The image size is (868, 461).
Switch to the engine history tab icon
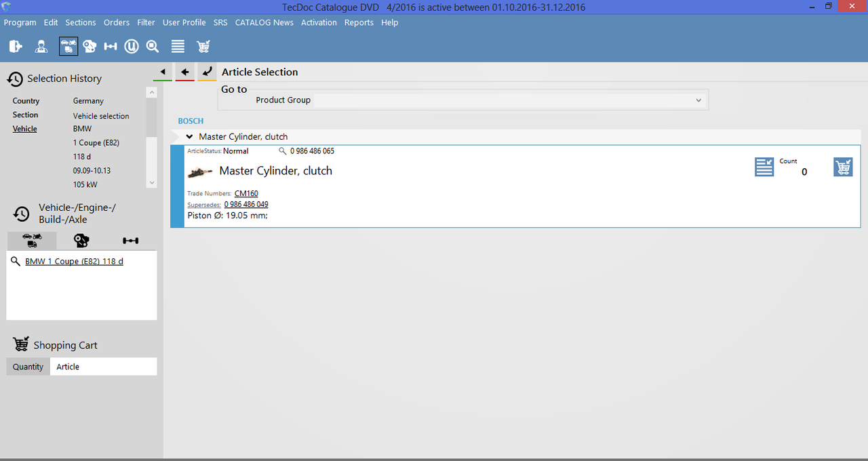[x=81, y=241]
